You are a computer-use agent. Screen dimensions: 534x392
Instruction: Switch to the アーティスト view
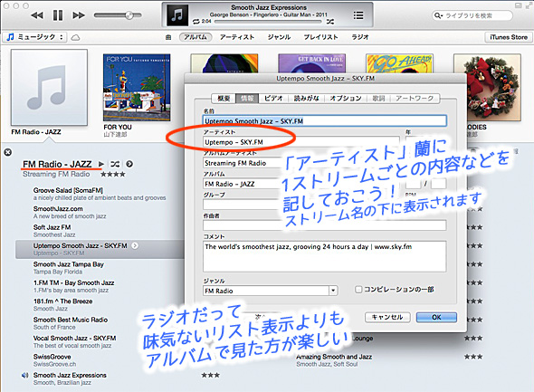[237, 37]
